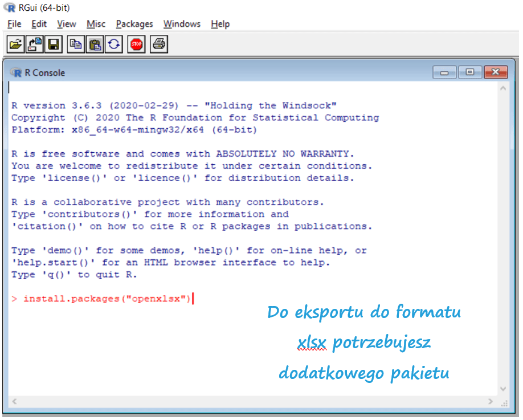The image size is (523, 420).
Task: Open the View menu
Action: [66, 24]
